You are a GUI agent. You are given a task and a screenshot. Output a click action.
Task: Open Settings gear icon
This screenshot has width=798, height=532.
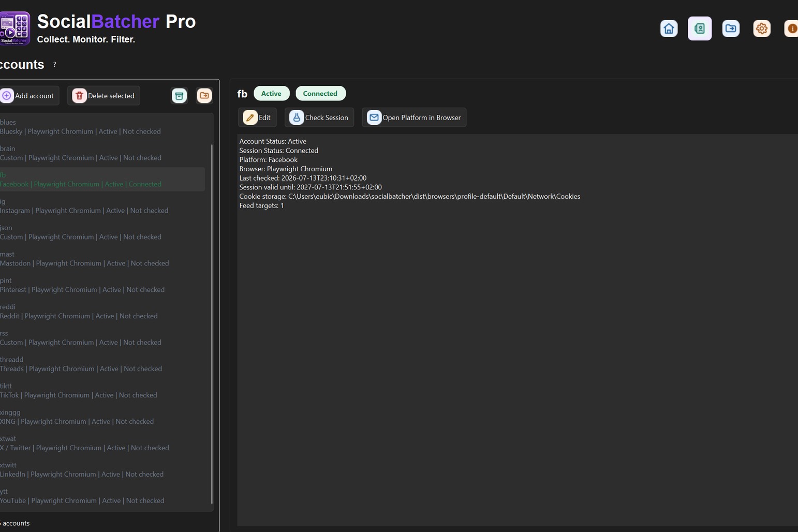pos(762,28)
